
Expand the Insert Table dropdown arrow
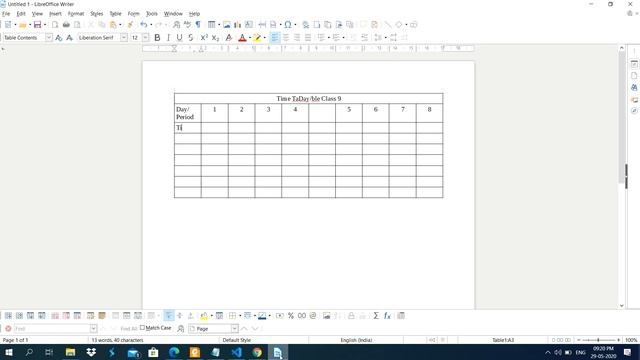pos(219,25)
